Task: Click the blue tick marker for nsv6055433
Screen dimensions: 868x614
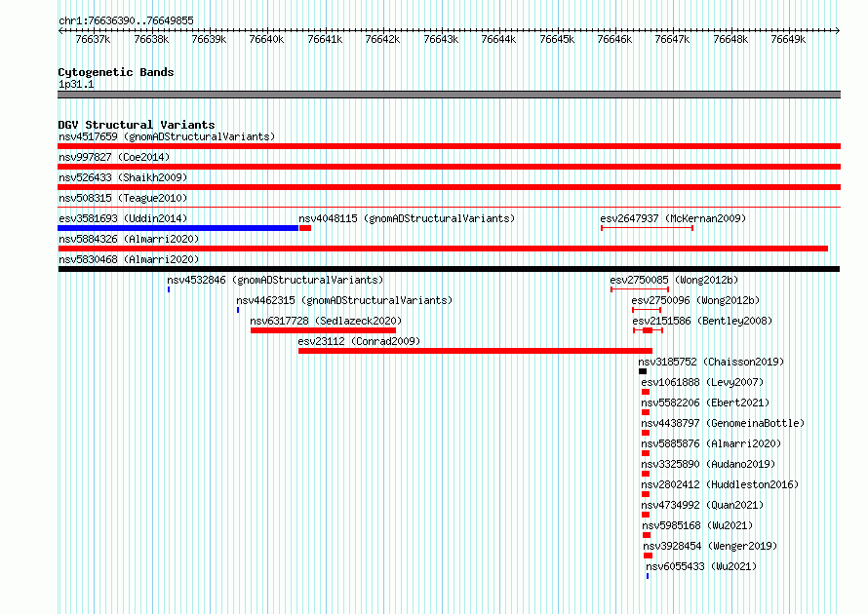Action: [648, 576]
